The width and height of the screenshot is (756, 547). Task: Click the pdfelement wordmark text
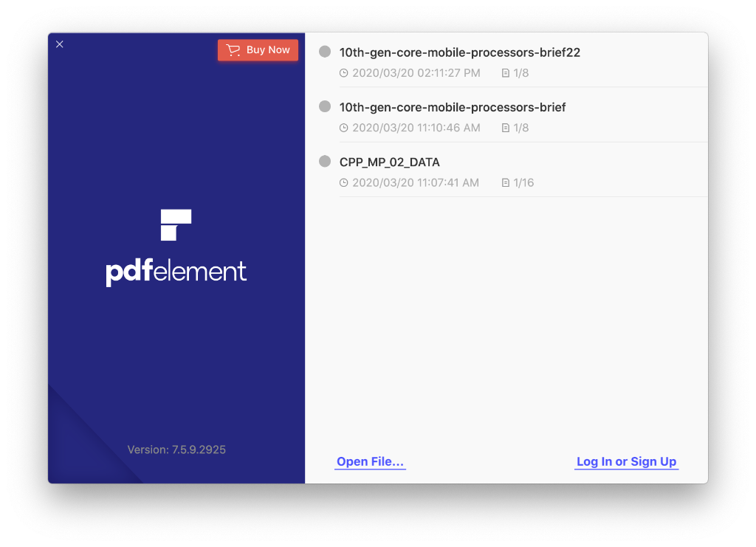pyautogui.click(x=176, y=272)
